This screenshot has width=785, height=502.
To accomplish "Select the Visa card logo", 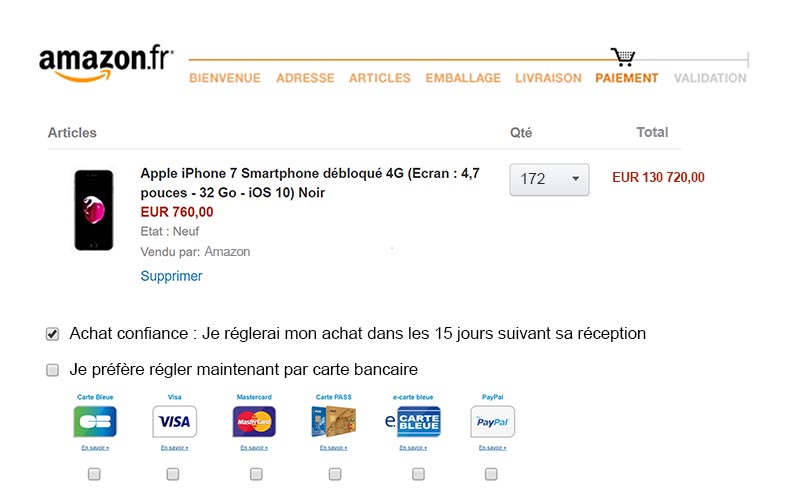I will tap(174, 421).
